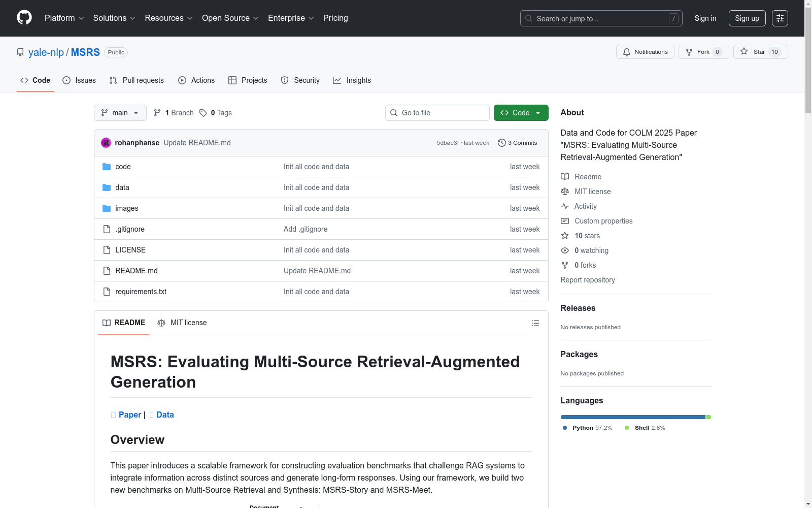Expand the Enterprise menu
812x508 pixels.
291,18
